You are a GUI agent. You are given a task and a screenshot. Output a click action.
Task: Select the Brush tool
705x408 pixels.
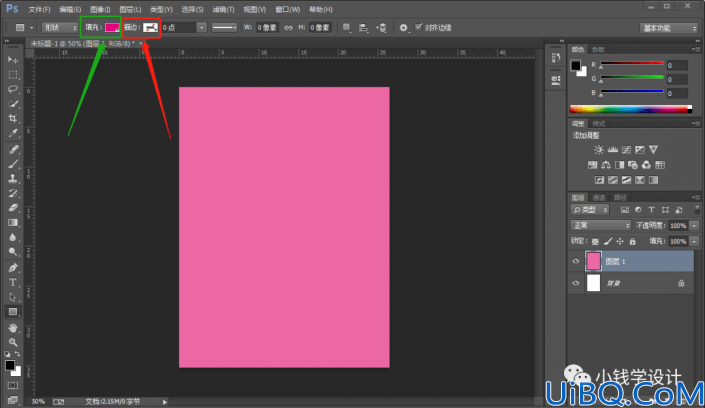pos(13,164)
